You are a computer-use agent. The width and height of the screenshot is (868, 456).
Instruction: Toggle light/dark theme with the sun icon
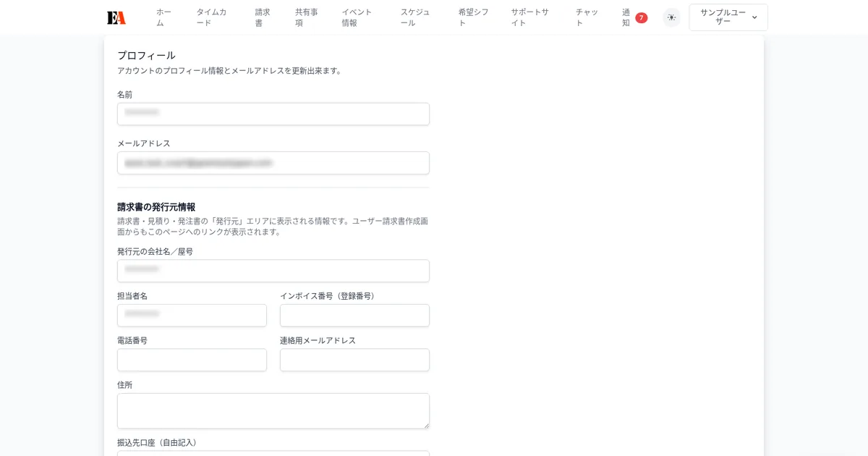(x=671, y=17)
